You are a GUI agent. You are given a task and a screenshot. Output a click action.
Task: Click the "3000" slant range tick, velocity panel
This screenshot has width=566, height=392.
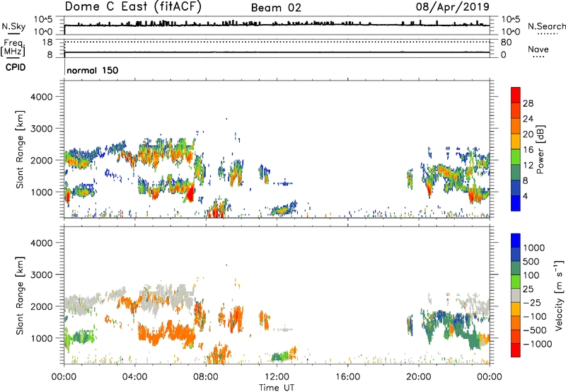click(x=42, y=275)
